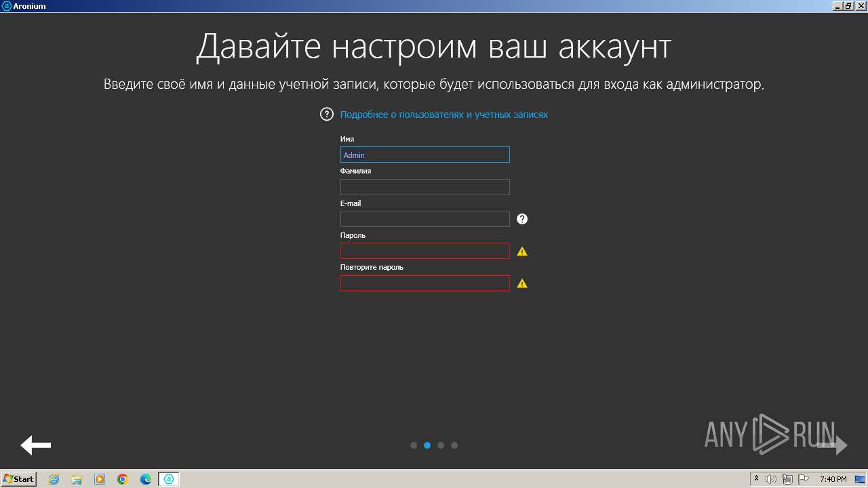Screen dimensions: 868x488
Task: Open network status tray icon
Action: tap(787, 479)
